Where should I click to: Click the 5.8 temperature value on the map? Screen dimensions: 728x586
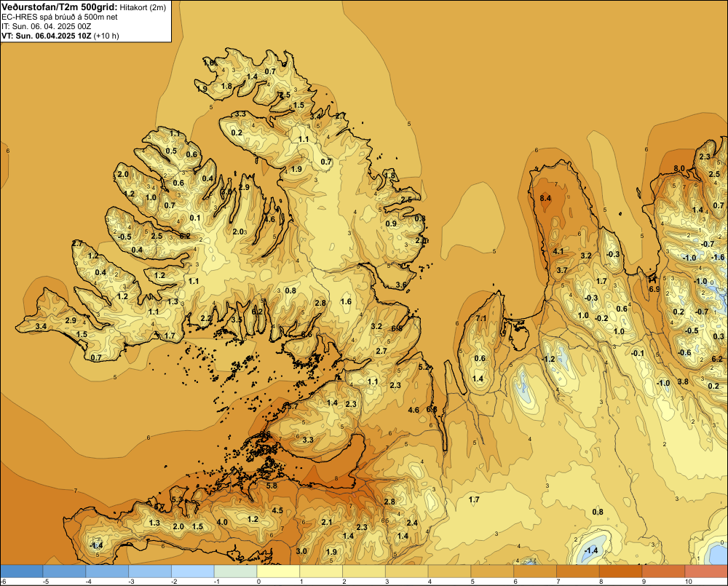[x=272, y=486]
